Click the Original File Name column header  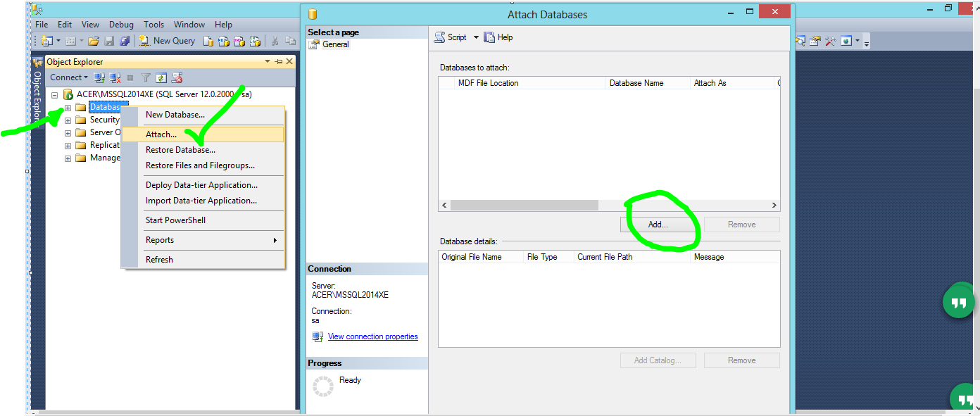click(481, 257)
